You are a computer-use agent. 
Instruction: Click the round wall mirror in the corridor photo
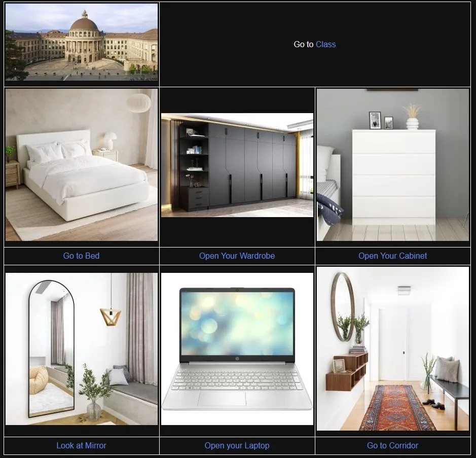pyautogui.click(x=343, y=307)
